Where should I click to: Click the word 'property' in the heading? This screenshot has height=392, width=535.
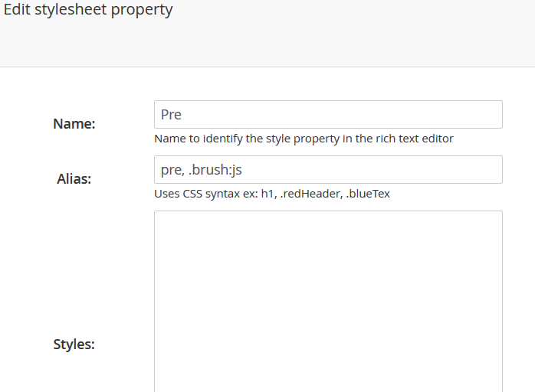click(x=142, y=10)
